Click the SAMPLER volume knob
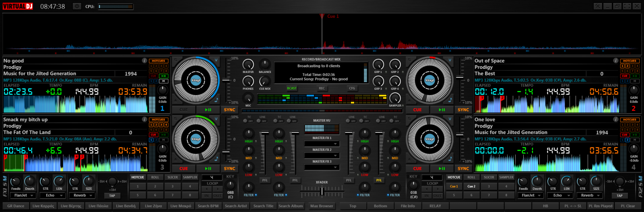Viewport: 644px width, 212px height. pos(395,98)
